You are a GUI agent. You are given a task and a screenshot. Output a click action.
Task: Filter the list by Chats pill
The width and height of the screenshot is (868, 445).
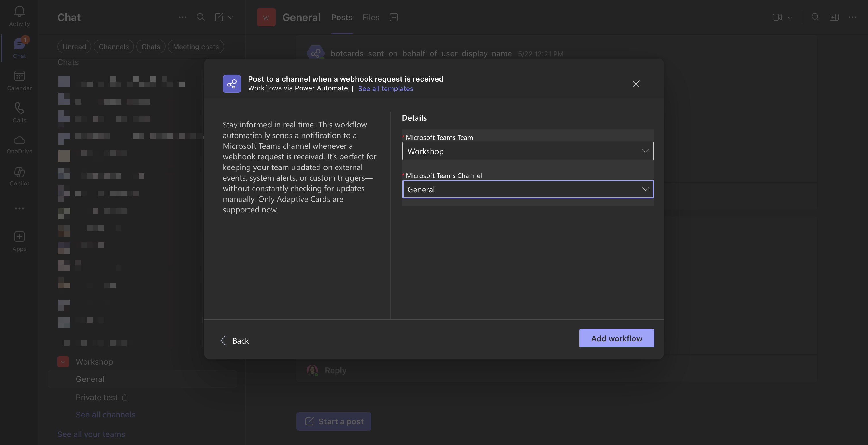coord(151,47)
